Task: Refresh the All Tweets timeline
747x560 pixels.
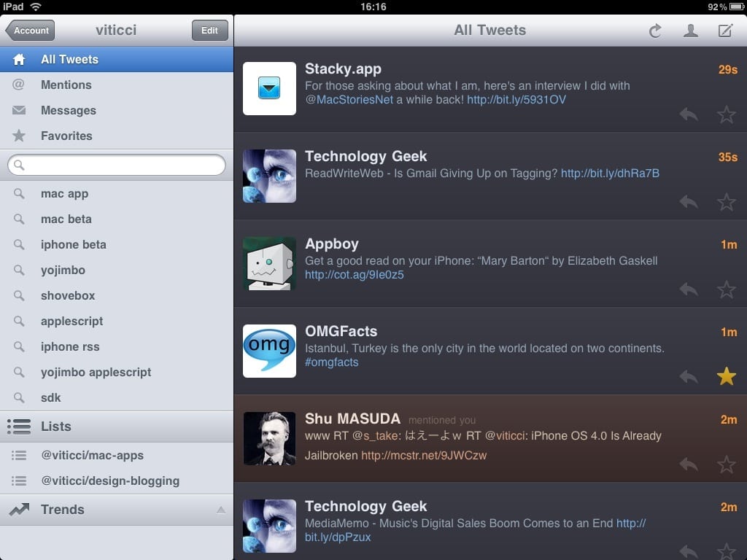Action: tap(656, 31)
